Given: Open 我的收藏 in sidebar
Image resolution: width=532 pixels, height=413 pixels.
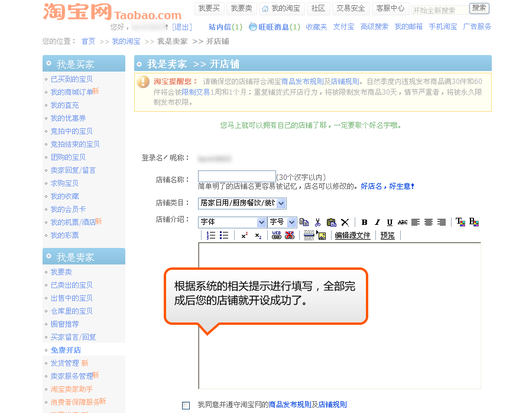Looking at the screenshot, I should pos(64,196).
